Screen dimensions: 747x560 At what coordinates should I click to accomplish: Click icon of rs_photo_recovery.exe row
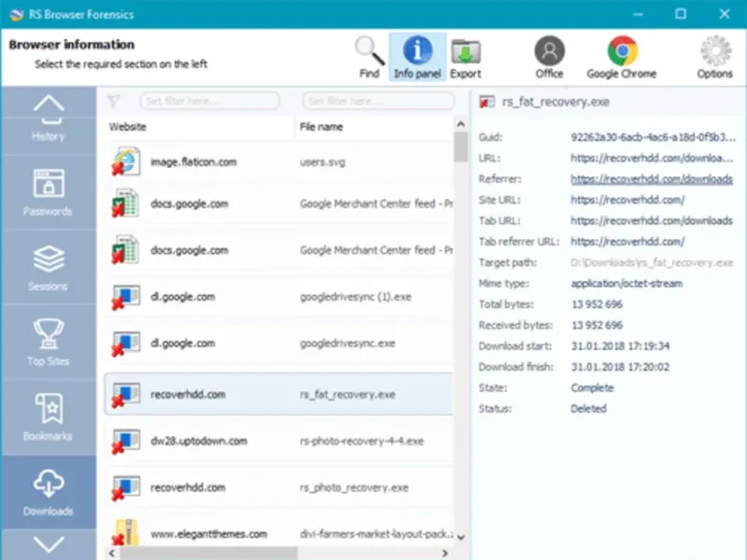(x=126, y=487)
